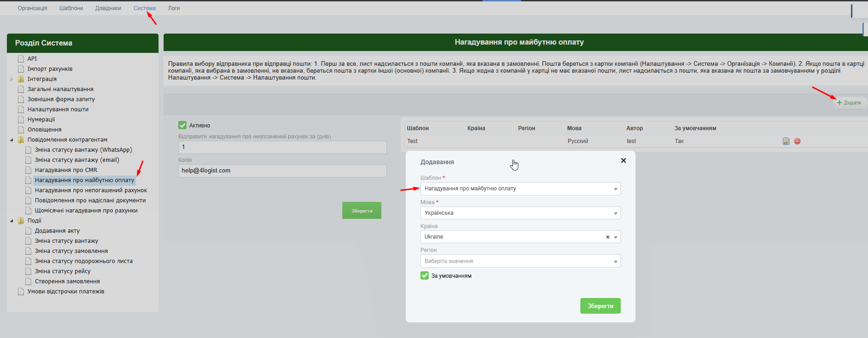Click the edit icon in Test row

pos(786,141)
